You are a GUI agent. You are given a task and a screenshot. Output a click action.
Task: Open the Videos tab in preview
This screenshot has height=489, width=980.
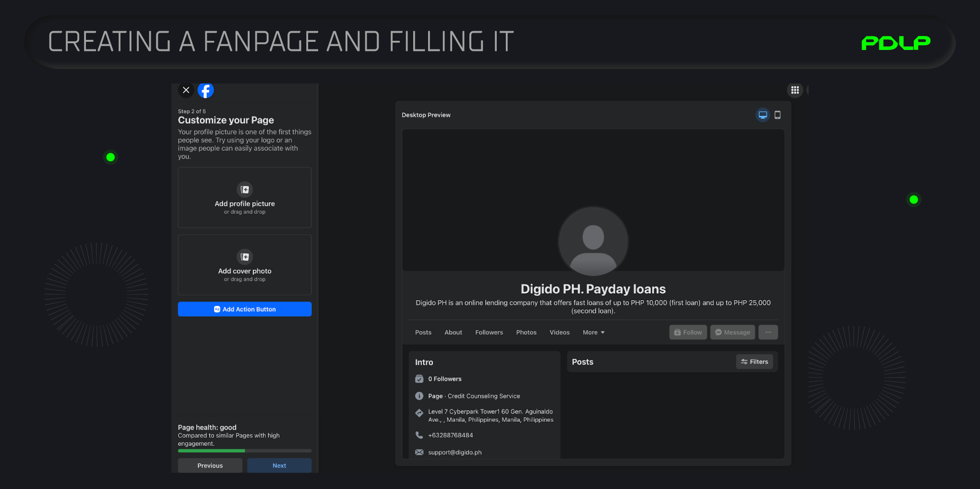pos(560,332)
